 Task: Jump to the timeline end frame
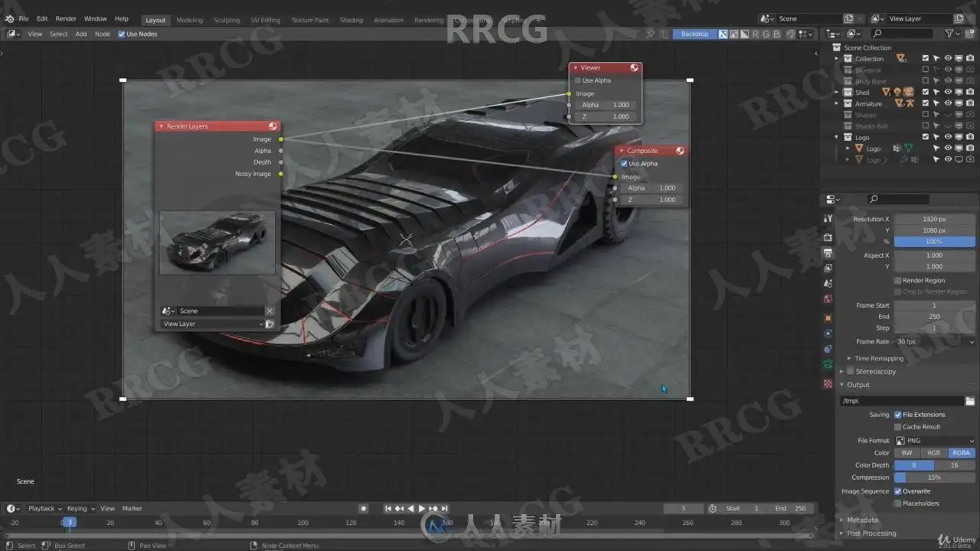point(445,508)
